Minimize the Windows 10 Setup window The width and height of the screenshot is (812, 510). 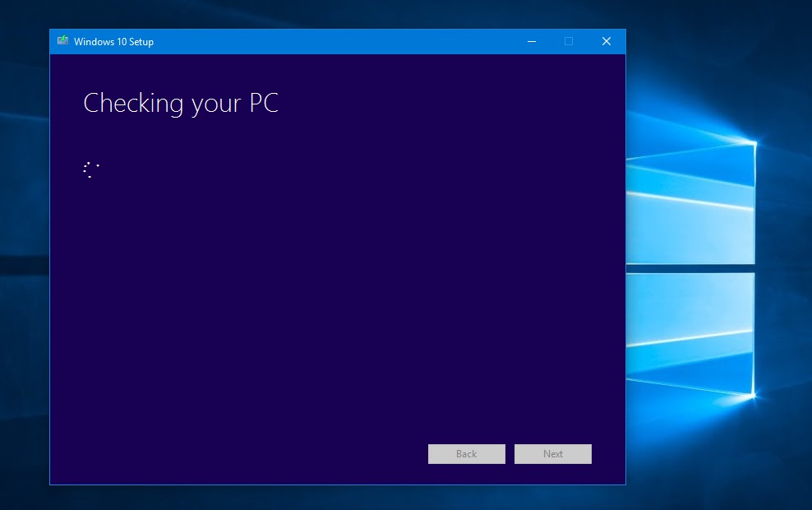[532, 41]
